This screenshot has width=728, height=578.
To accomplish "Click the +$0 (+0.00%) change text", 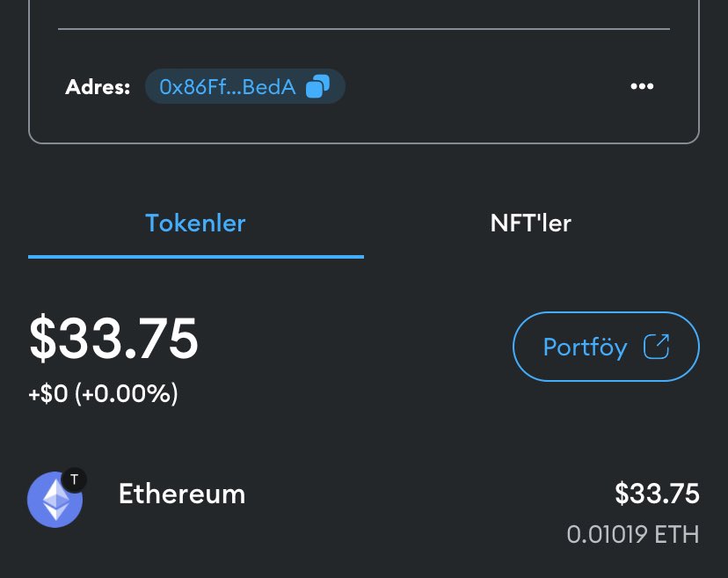I will coord(103,393).
